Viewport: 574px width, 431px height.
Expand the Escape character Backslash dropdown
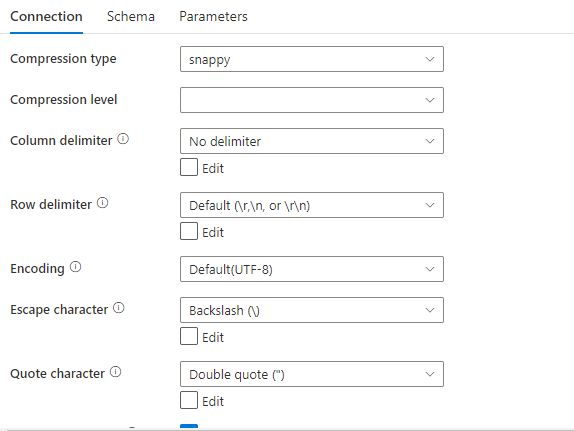coord(312,310)
